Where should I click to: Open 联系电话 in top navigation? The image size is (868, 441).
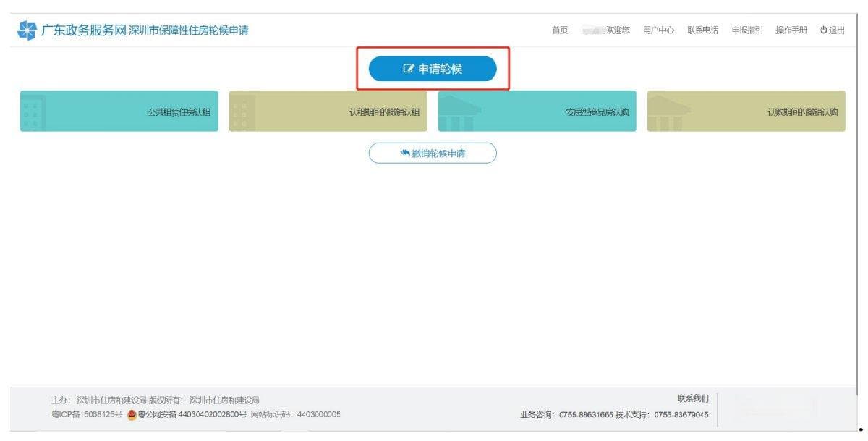click(x=702, y=30)
